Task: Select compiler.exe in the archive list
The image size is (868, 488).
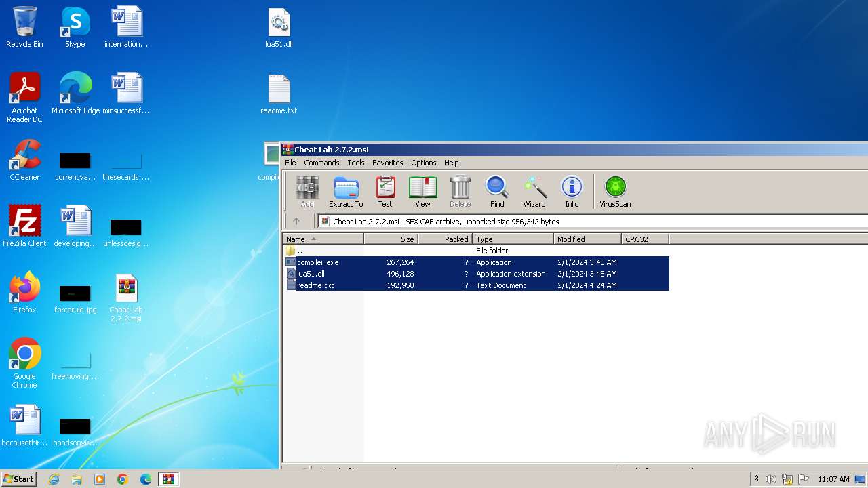Action: click(x=476, y=262)
